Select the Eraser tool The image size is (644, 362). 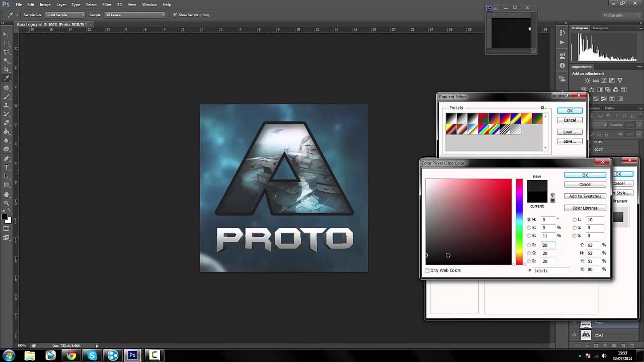point(7,123)
